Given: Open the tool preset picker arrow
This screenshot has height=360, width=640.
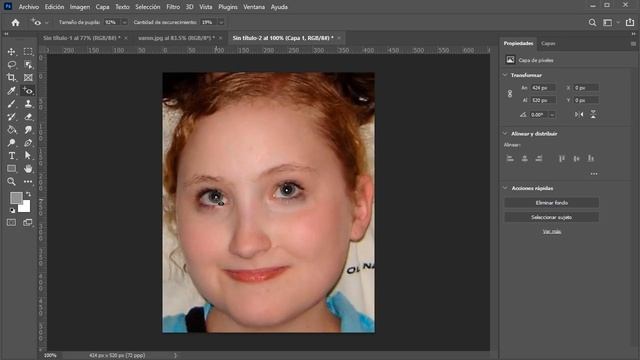Looking at the screenshot, I should click(x=47, y=23).
